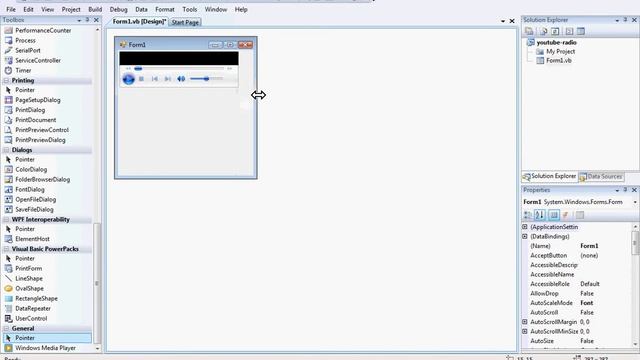Choose the Timer component

(x=23, y=70)
